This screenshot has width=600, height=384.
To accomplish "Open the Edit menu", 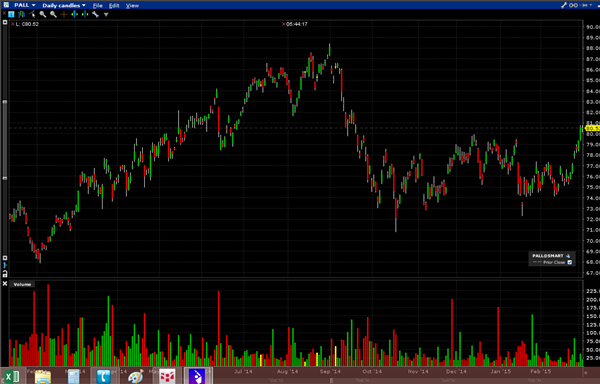I will pyautogui.click(x=114, y=5).
